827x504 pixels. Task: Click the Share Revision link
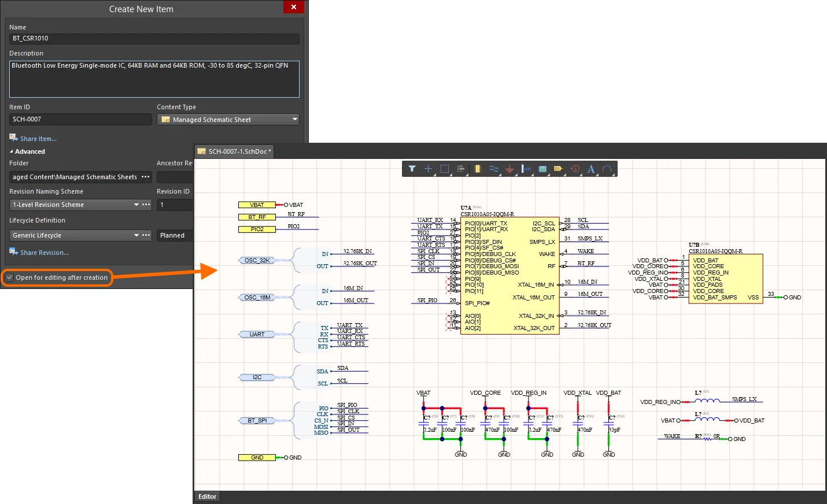tap(44, 253)
